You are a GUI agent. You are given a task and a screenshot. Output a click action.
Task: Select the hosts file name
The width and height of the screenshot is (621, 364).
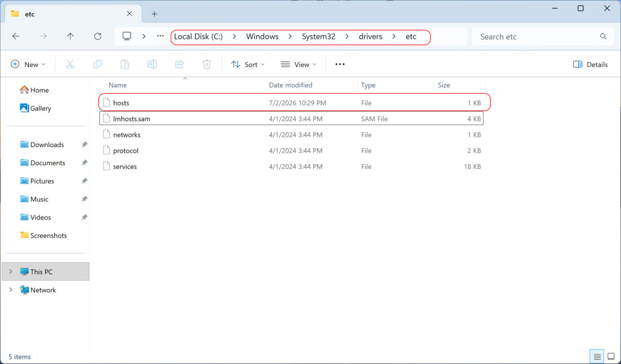tap(121, 103)
